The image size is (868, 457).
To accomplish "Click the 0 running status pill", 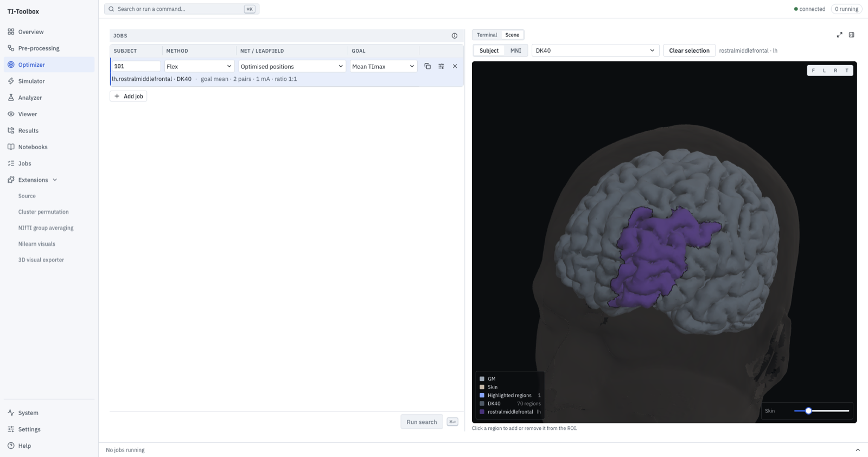I will pos(846,9).
